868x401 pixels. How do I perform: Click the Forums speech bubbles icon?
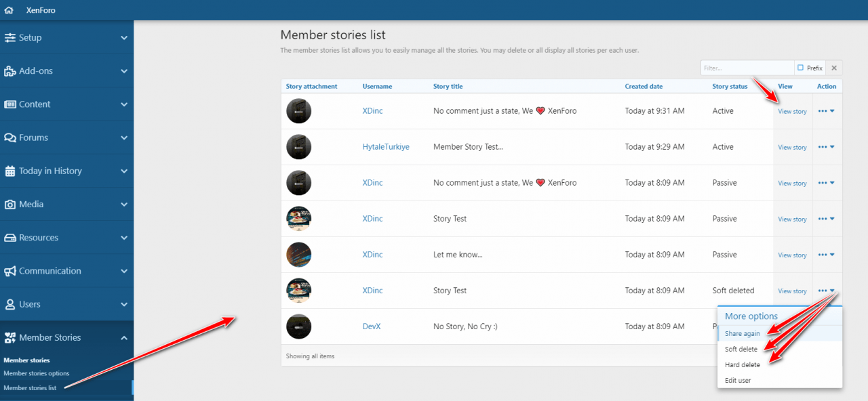click(10, 138)
